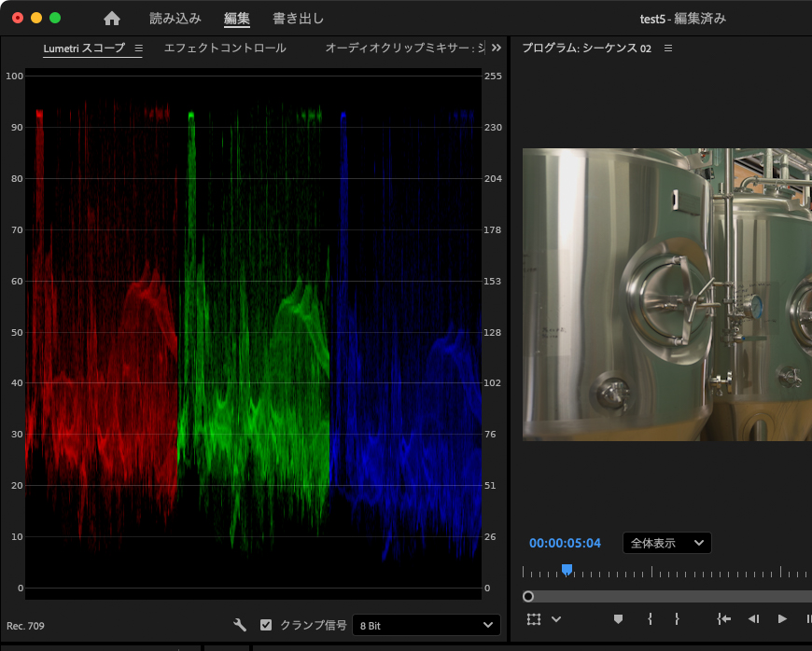Screen dimensions: 812x651
Task: Open the プログラム panel menu icon
Action: (668, 48)
